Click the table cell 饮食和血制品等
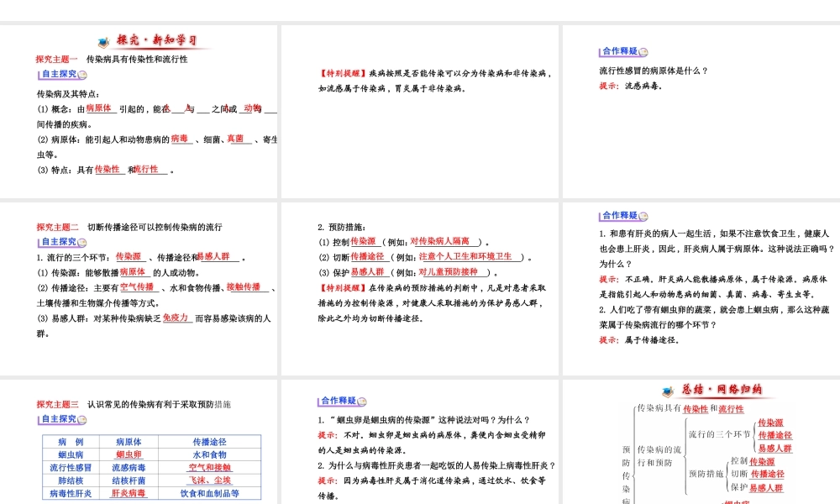This screenshot has height=504, width=840. 209,493
